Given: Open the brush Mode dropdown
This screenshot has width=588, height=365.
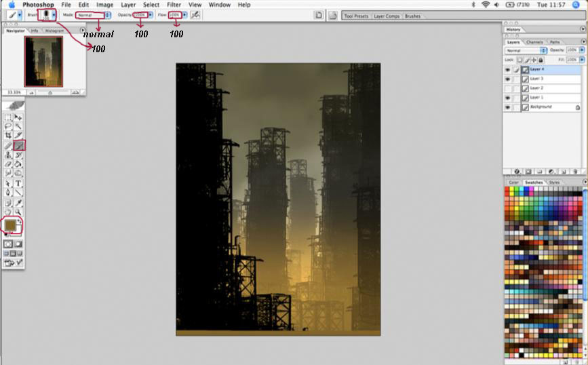Looking at the screenshot, I should pyautogui.click(x=108, y=15).
